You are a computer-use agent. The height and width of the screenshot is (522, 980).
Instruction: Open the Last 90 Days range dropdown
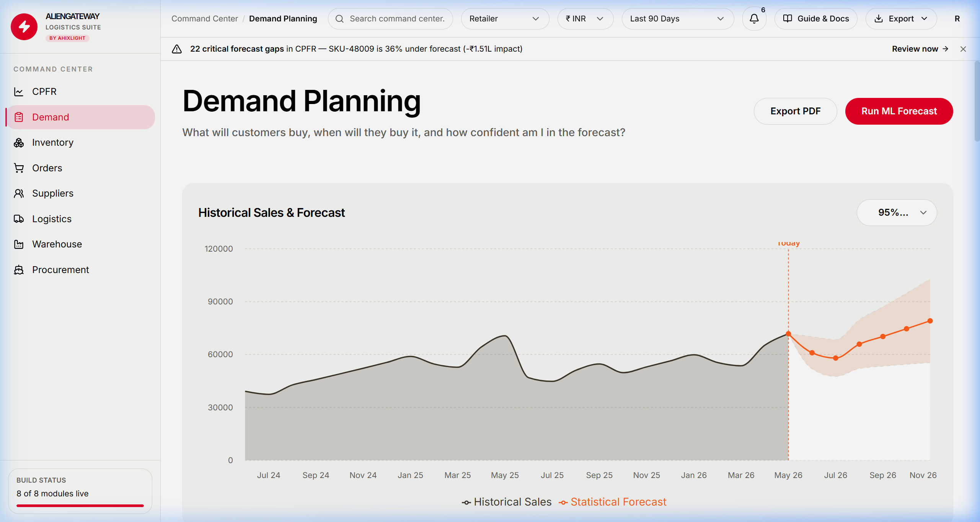[677, 19]
